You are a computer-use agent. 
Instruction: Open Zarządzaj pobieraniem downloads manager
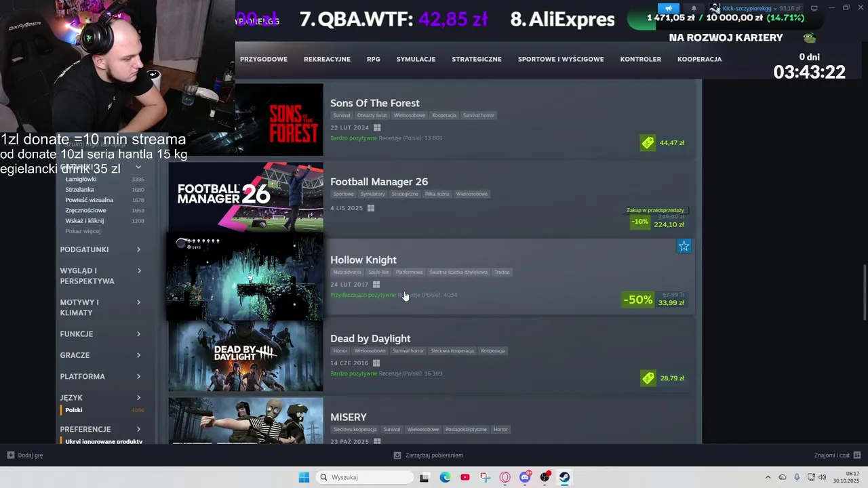[x=428, y=455]
